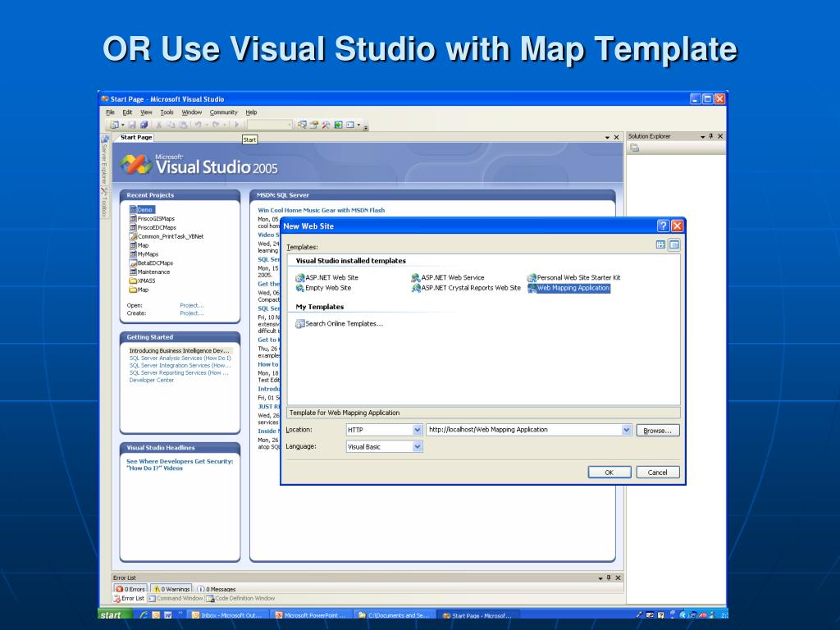Image resolution: width=840 pixels, height=630 pixels.
Task: Select ASP.NET Web Site template
Action: pyautogui.click(x=326, y=277)
